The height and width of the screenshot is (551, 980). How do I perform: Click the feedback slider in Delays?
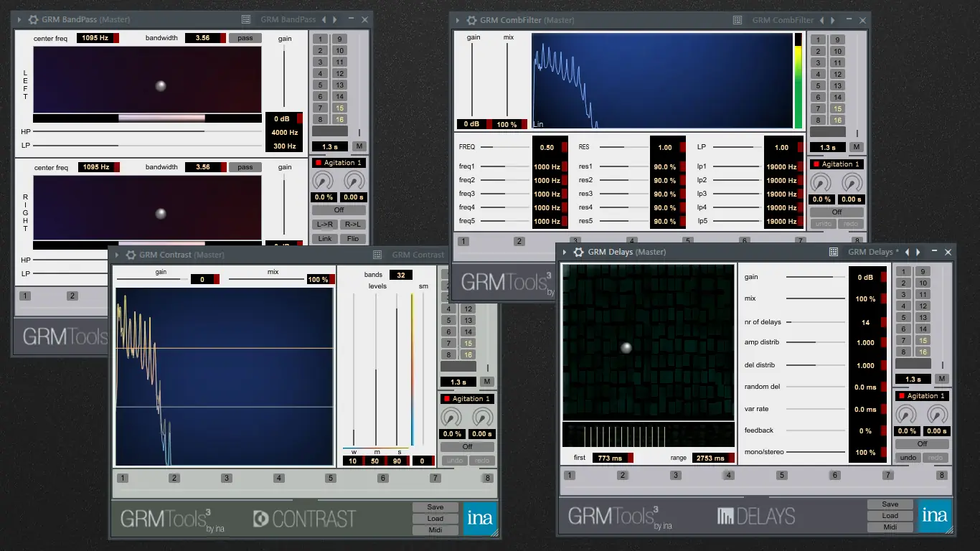point(816,430)
